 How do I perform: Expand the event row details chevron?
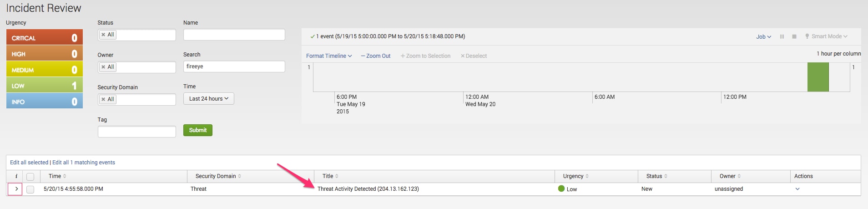(x=16, y=189)
